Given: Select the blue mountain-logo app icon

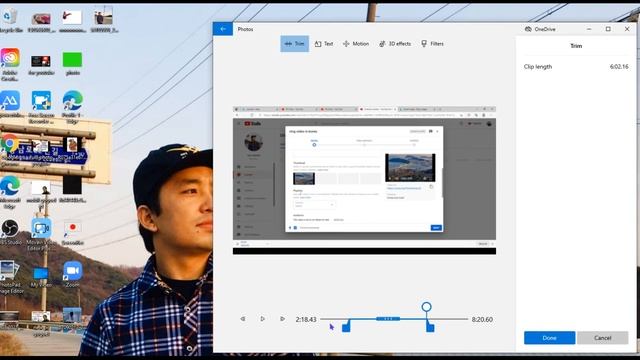Looking at the screenshot, I should [10, 104].
